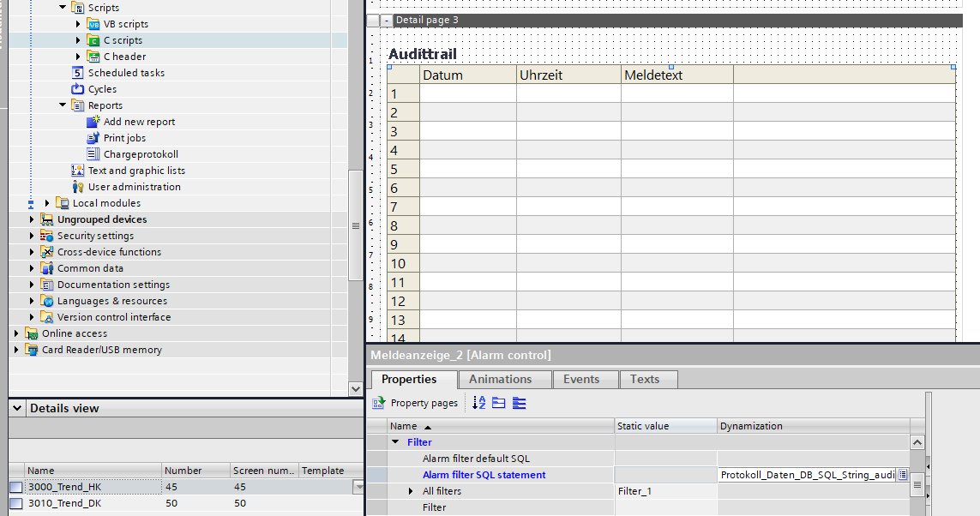Screen dimensions: 980x516
Task: Click the Documentation settings icon
Action: click(47, 285)
